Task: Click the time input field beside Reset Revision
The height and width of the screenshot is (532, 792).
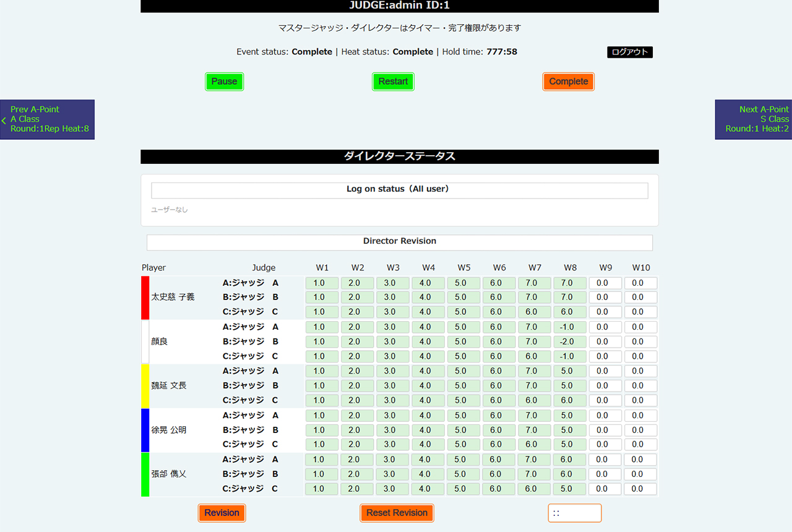Action: [575, 513]
